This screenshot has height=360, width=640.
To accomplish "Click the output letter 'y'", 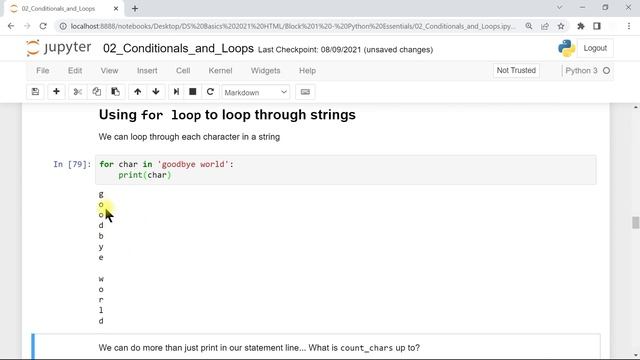I will (101, 247).
